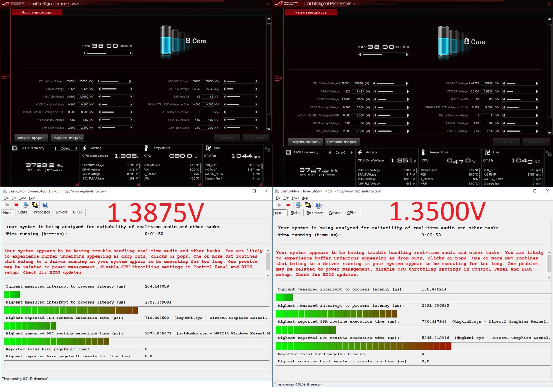The height and width of the screenshot is (392, 553).
Task: Expand the Temperature panel corner triangle in left DIP5
Action: tap(200, 184)
